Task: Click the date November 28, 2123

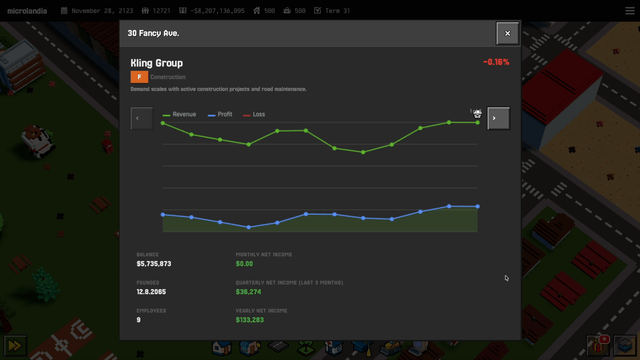Action: 102,11
